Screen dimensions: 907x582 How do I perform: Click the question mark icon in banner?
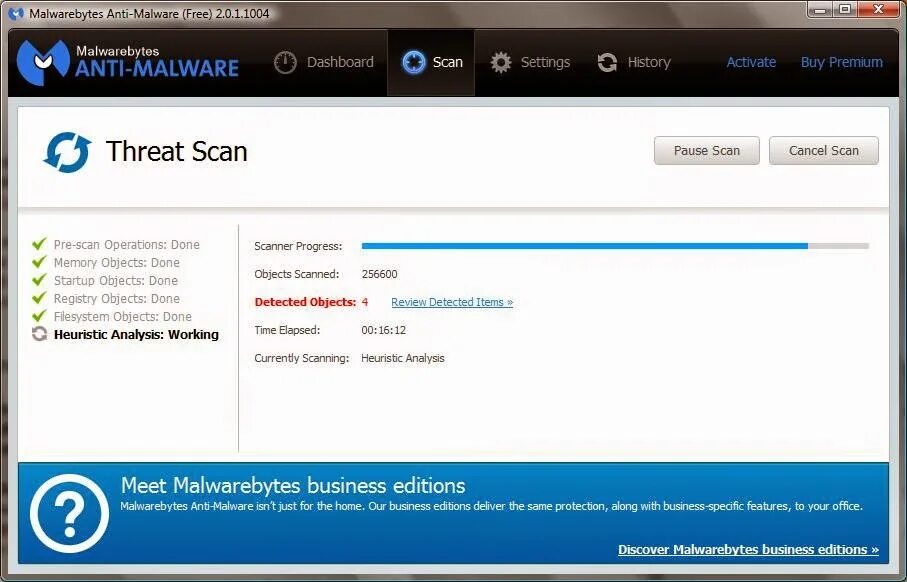[x=69, y=513]
